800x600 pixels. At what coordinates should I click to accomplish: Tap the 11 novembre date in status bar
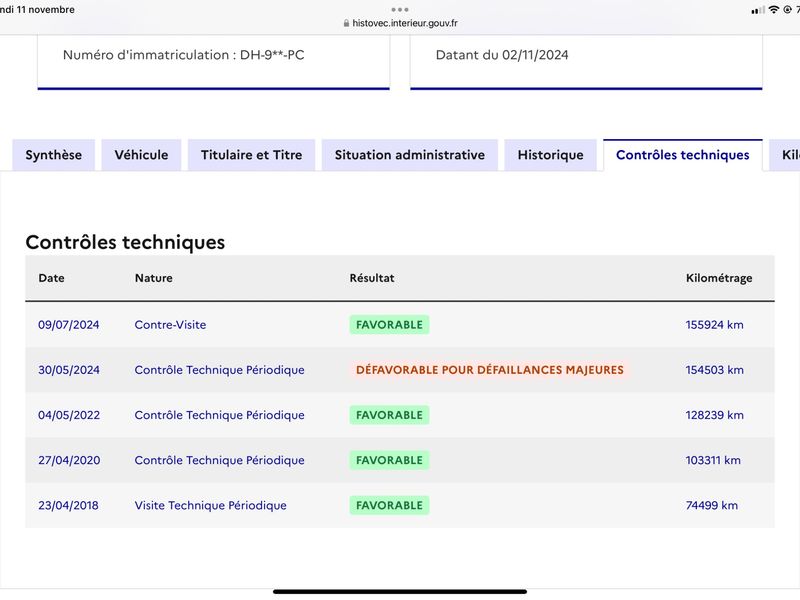[x=45, y=10]
